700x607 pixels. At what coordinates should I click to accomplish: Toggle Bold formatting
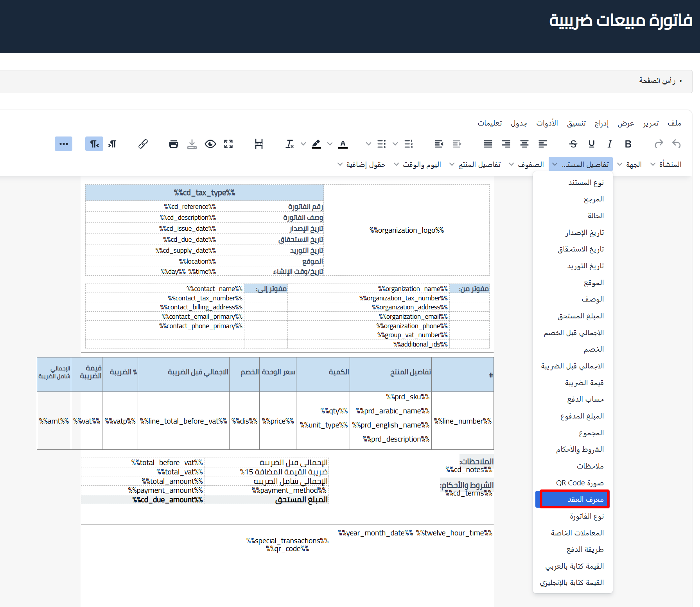coord(628,144)
